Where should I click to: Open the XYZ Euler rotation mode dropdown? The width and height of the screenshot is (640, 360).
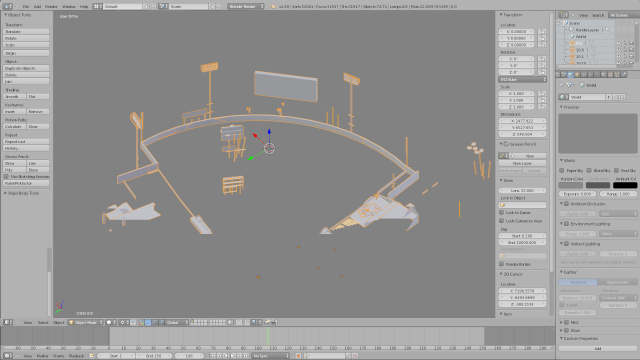pyautogui.click(x=522, y=79)
